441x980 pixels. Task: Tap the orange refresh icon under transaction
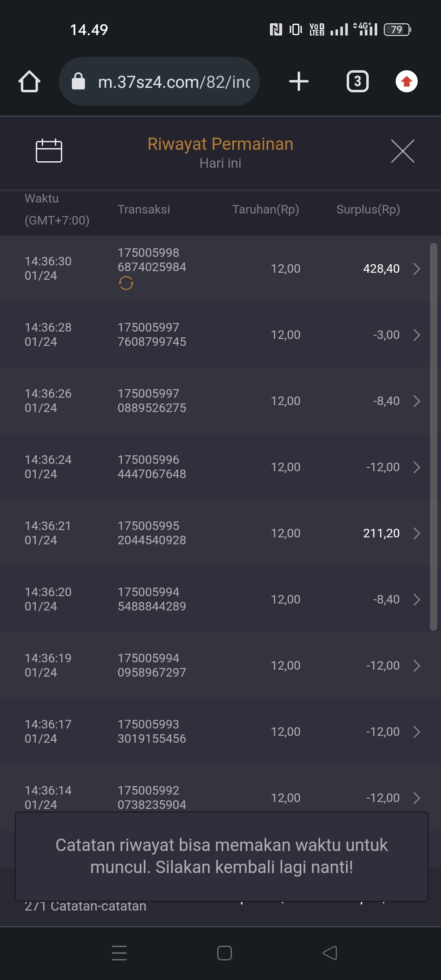click(126, 283)
